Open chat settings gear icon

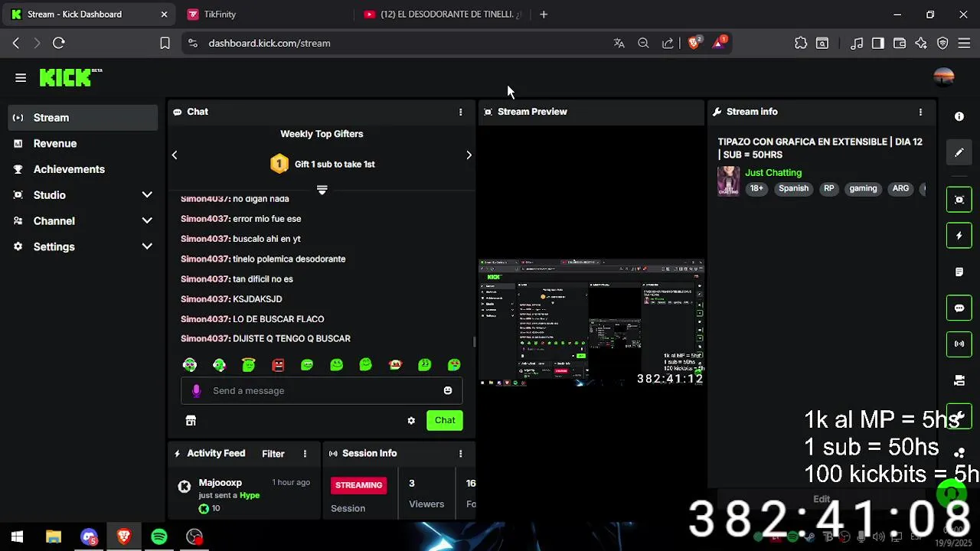[411, 420]
